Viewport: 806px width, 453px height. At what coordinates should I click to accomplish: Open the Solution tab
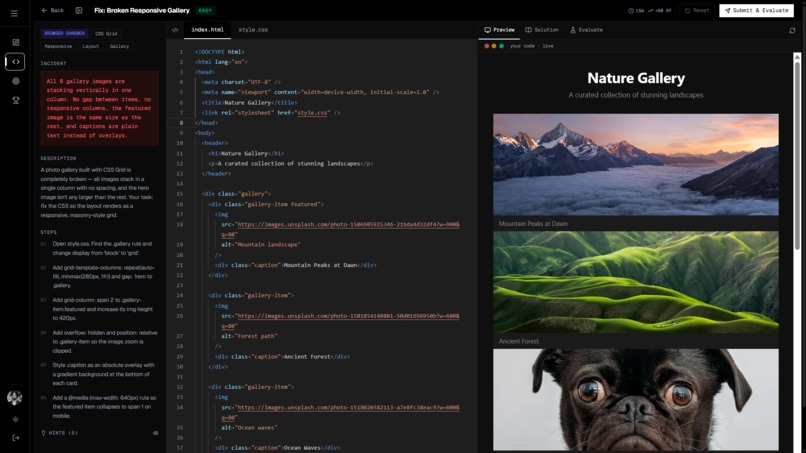click(x=542, y=30)
